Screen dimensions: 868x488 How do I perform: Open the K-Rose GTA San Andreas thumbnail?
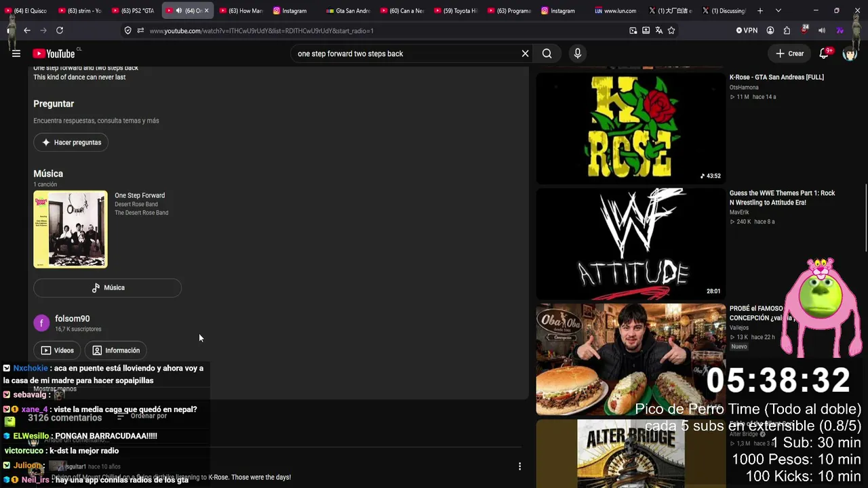pyautogui.click(x=631, y=128)
